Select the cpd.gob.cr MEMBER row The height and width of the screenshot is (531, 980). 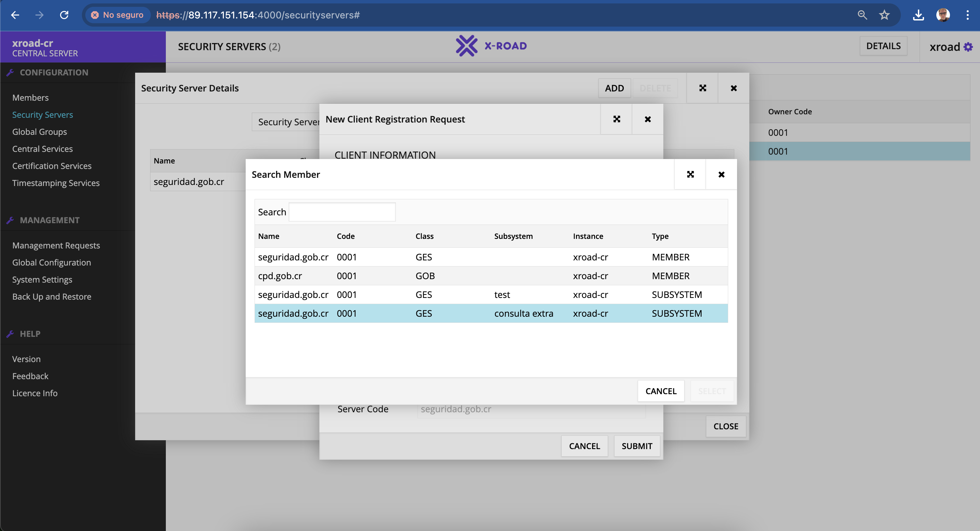tap(491, 276)
